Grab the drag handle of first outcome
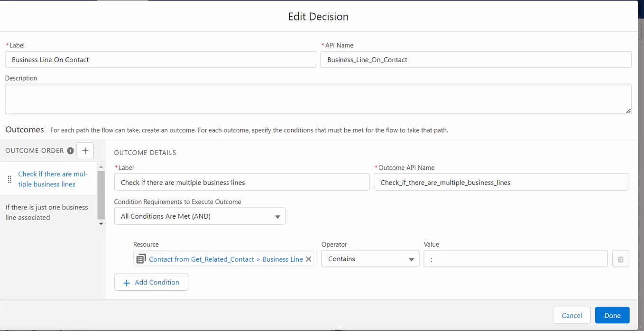 (9, 179)
